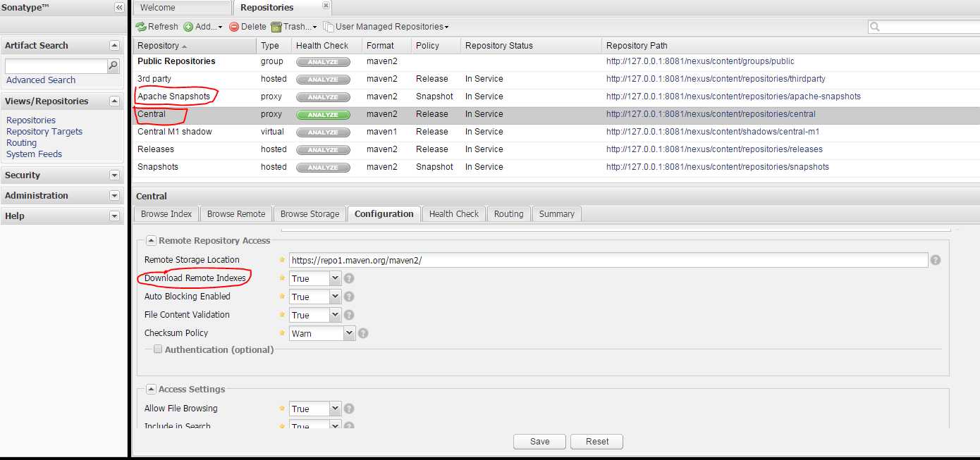The width and height of the screenshot is (980, 460).
Task: Switch to the Welcome tab
Action: point(183,8)
